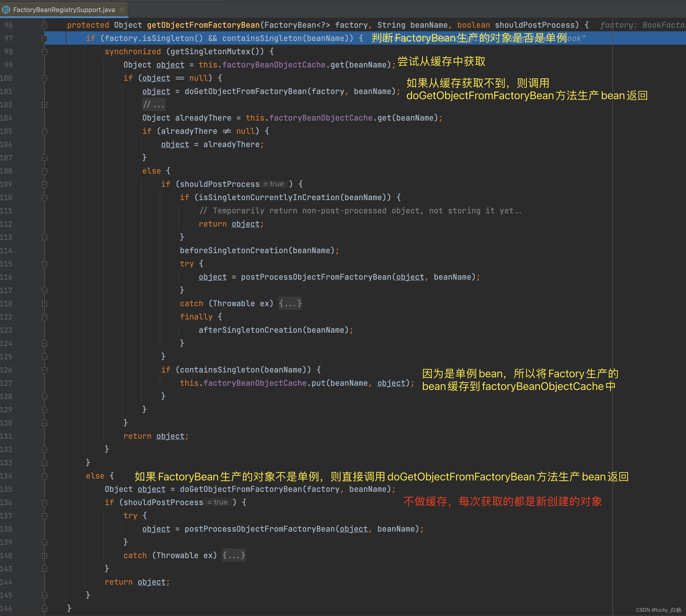
Task: Click 'beforeSingletonCreation' call on line 114
Action: click(234, 250)
